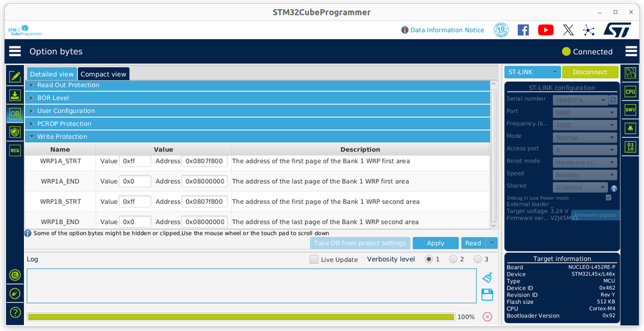Open the shield secure programming icon
The image size is (644, 331).
pyautogui.click(x=15, y=132)
